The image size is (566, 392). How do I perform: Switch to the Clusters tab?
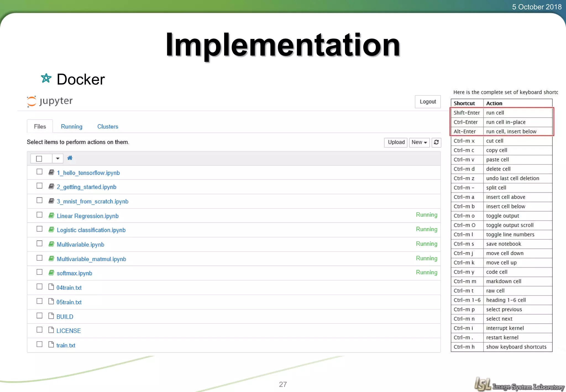[108, 127]
